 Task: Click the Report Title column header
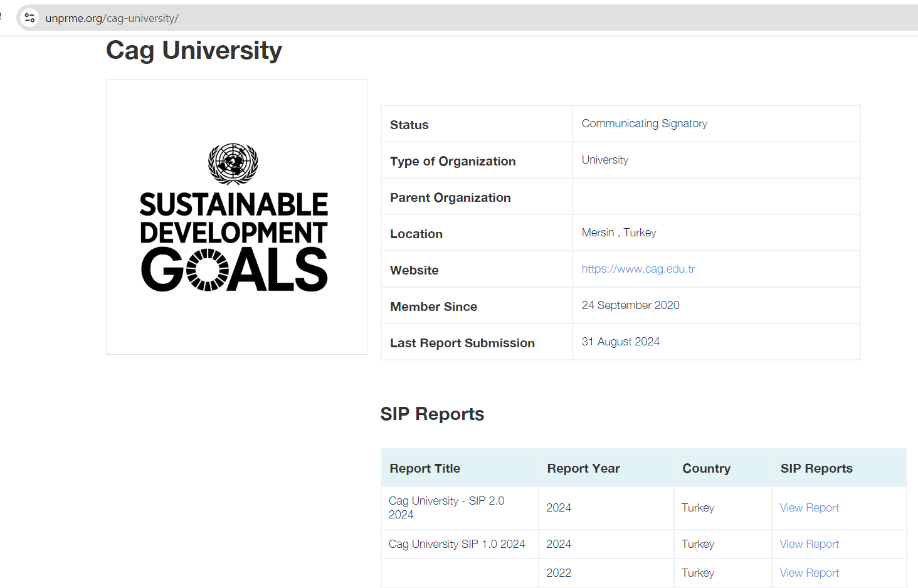[425, 468]
